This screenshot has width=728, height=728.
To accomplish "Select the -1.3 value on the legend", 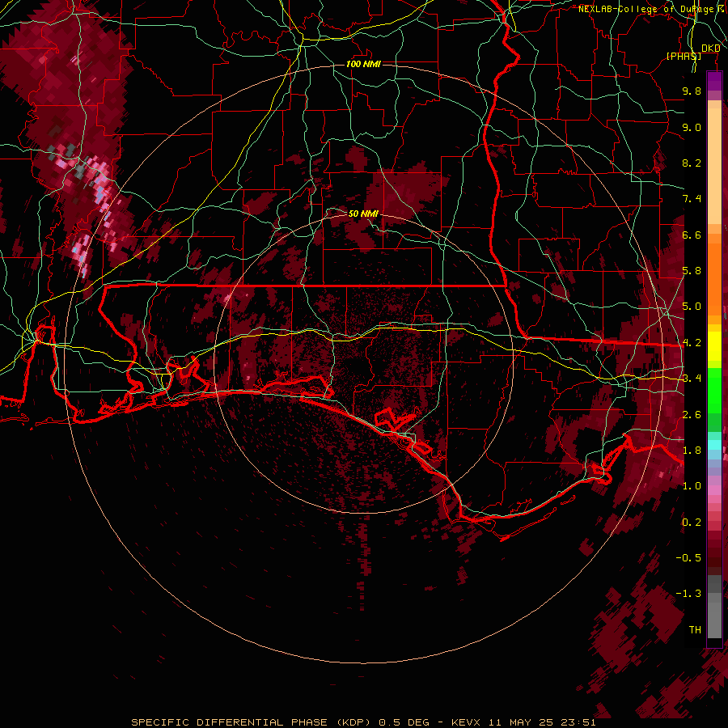I will 688,594.
